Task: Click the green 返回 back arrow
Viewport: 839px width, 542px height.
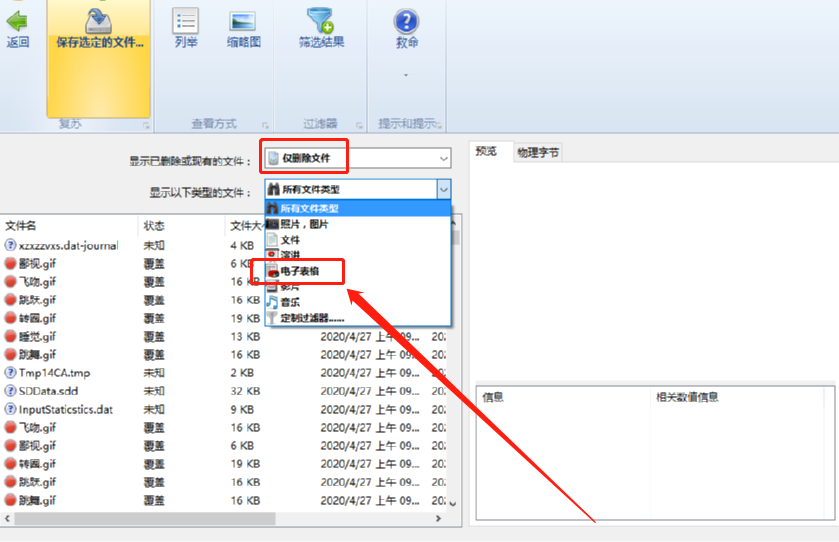Action: (x=18, y=21)
